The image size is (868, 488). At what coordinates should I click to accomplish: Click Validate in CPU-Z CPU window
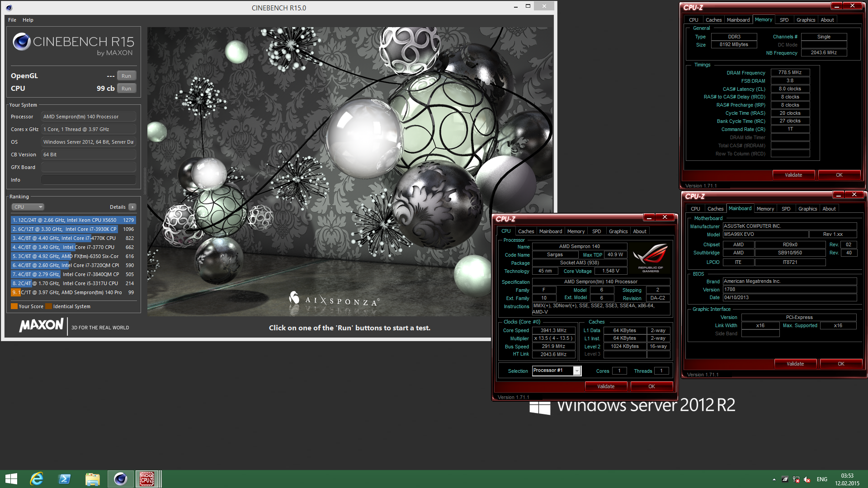click(606, 386)
